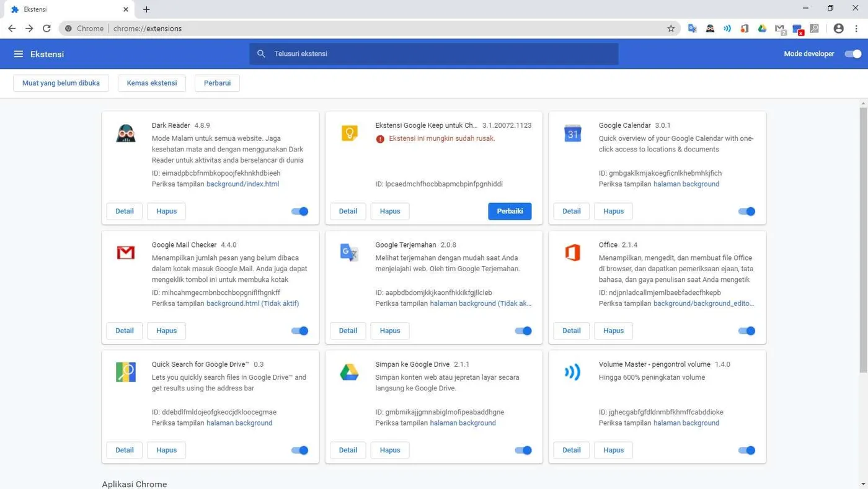868x489 pixels.
Task: Open Dark Reader background/index.html link
Action: tap(243, 184)
